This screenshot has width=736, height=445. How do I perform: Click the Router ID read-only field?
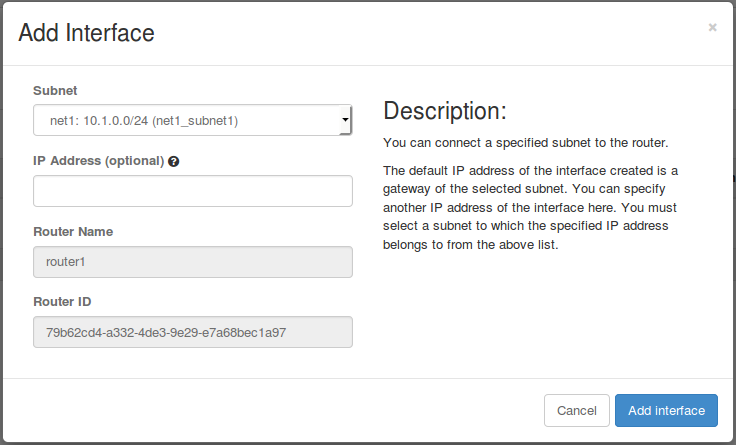(192, 332)
